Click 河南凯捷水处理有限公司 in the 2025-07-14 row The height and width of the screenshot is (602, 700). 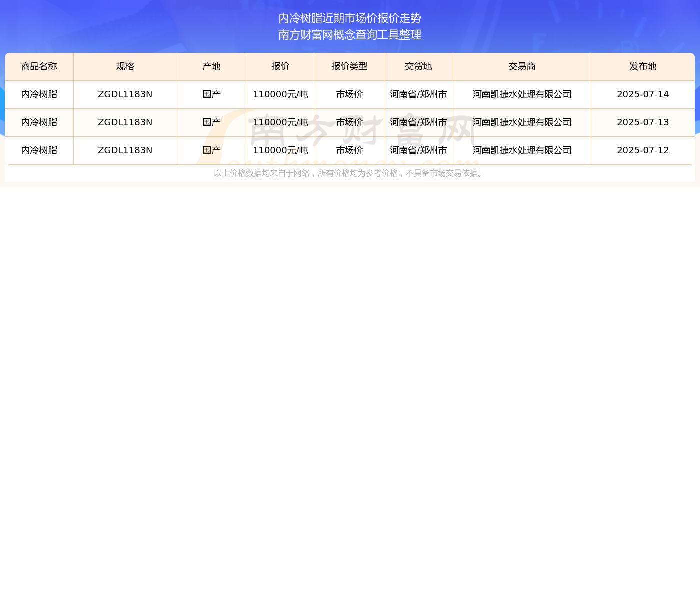pos(522,94)
